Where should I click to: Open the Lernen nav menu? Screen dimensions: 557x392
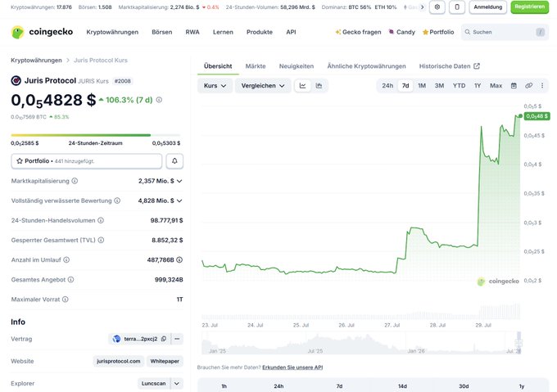point(223,32)
